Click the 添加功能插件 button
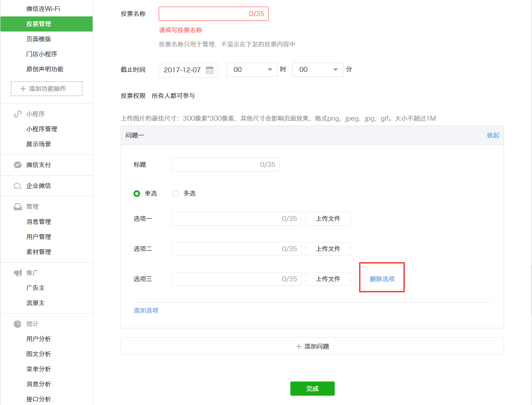This screenshot has height=405, width=532. 47,89
